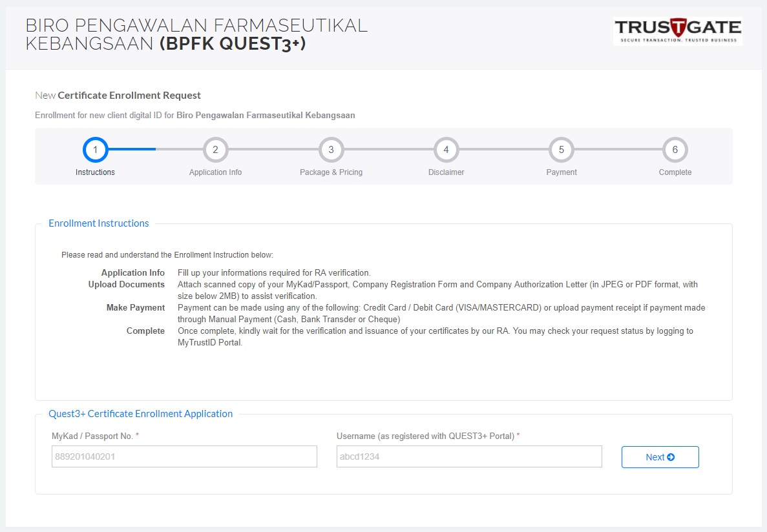
Task: Click the "Enrollment Instructions" section heading
Action: tap(99, 223)
